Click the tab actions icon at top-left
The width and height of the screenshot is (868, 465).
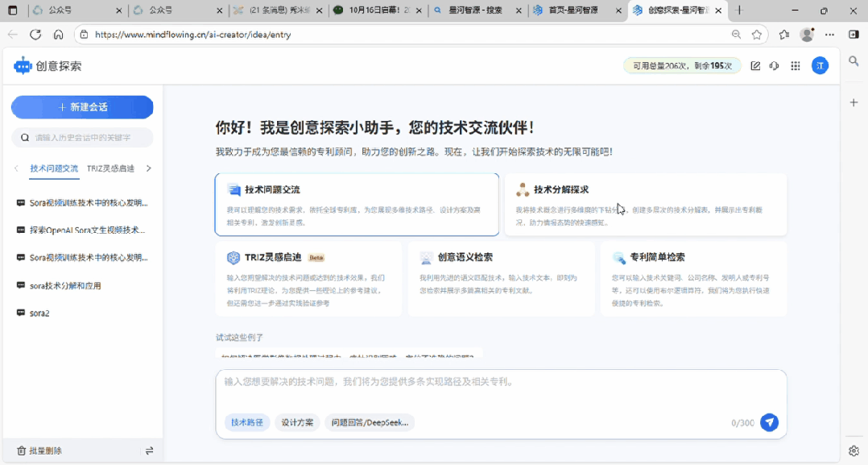coord(13,10)
